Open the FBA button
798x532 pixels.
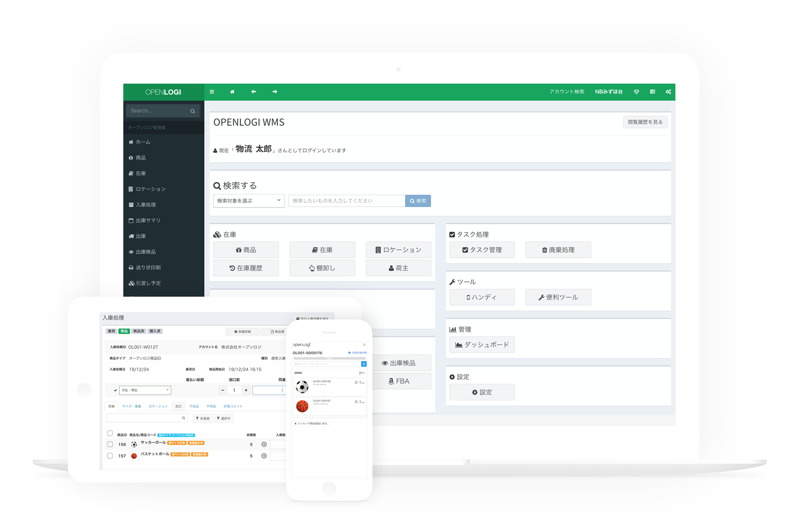401,381
